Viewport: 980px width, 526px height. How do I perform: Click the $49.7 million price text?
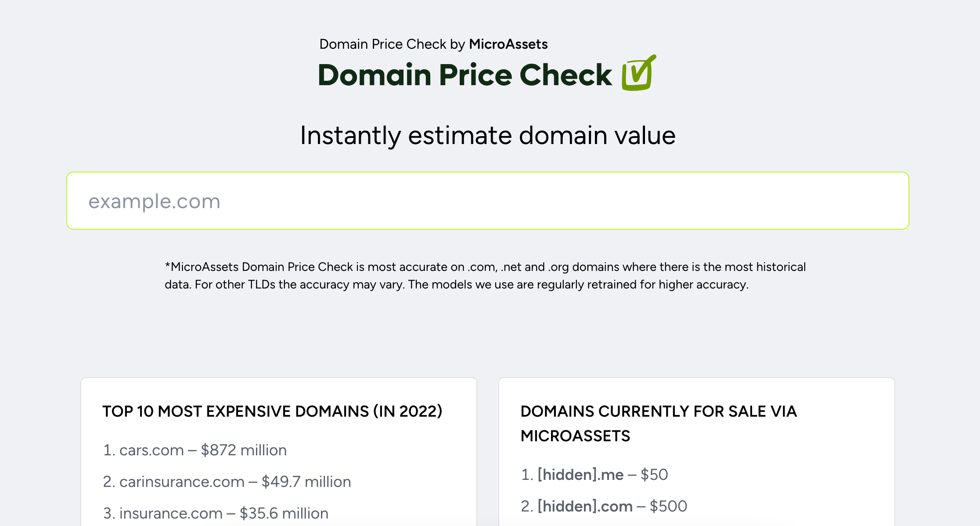coord(306,482)
